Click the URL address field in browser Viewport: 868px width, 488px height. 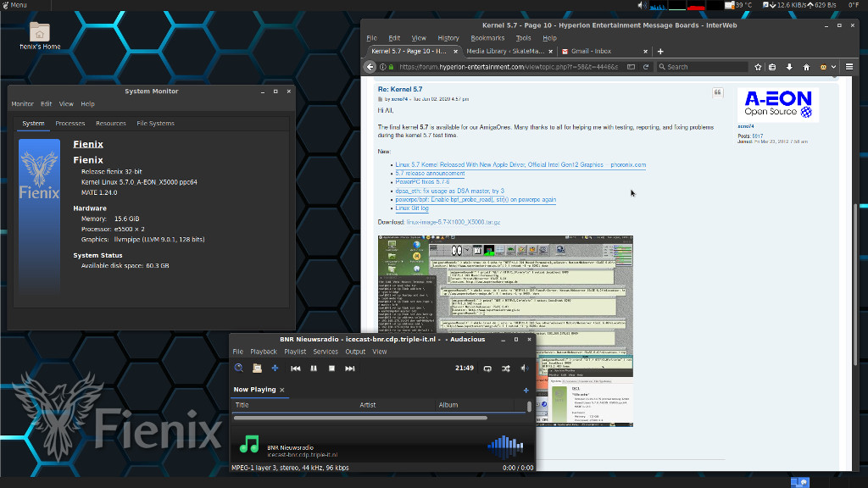click(509, 67)
